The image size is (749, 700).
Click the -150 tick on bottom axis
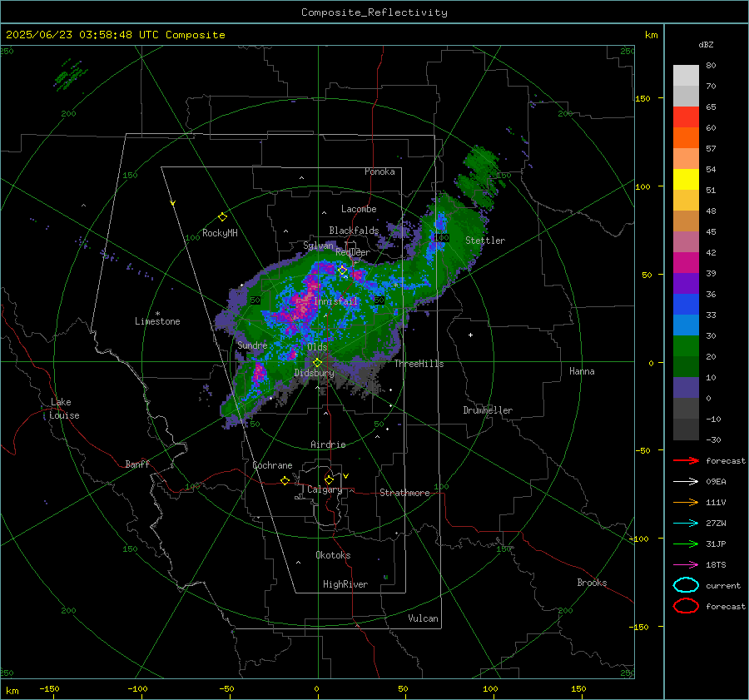pyautogui.click(x=49, y=688)
